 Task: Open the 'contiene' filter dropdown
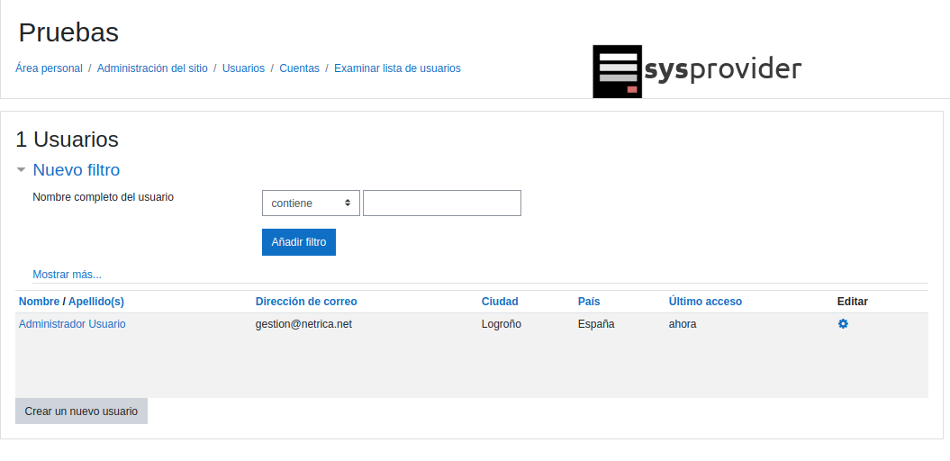(311, 203)
